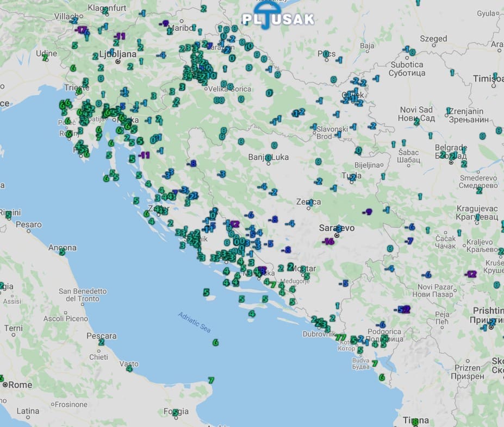The height and width of the screenshot is (427, 504).
Task: Select the 2 marker below Smederevo
Action: 479,191
